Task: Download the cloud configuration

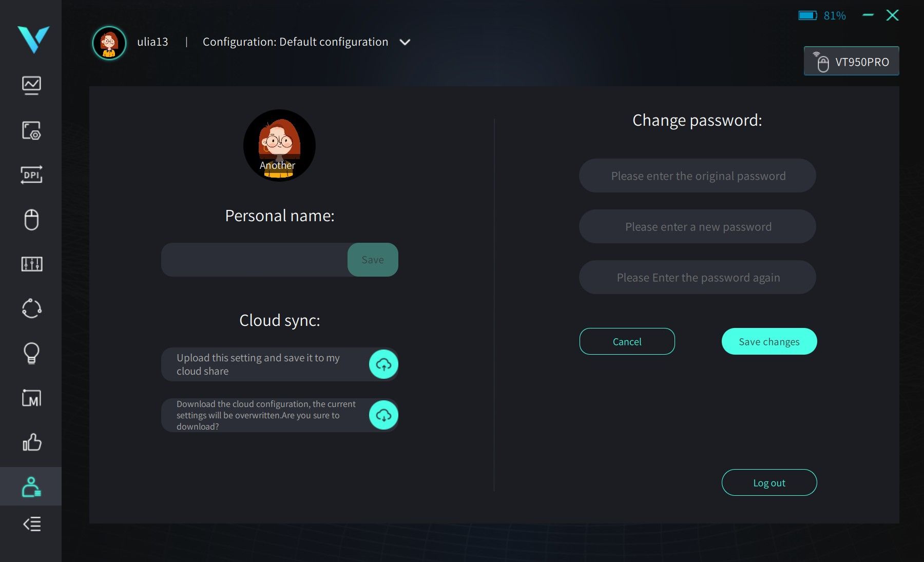Action: (383, 415)
